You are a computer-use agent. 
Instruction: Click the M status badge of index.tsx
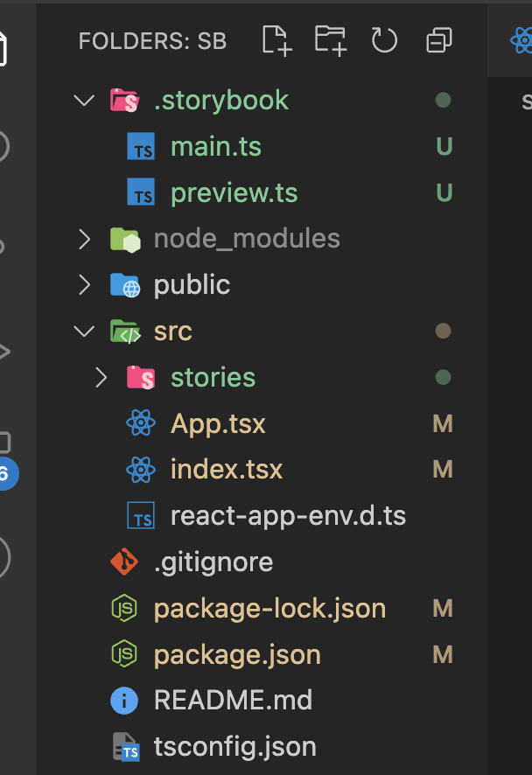coord(443,470)
